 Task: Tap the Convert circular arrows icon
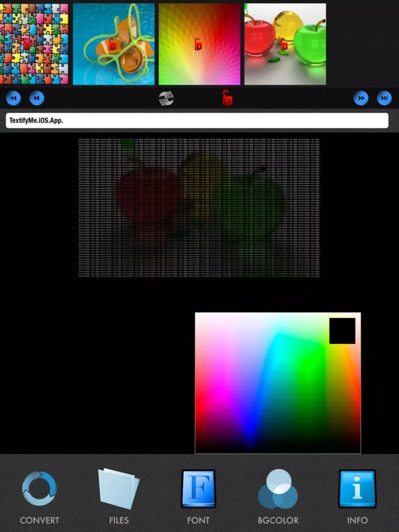[39, 488]
